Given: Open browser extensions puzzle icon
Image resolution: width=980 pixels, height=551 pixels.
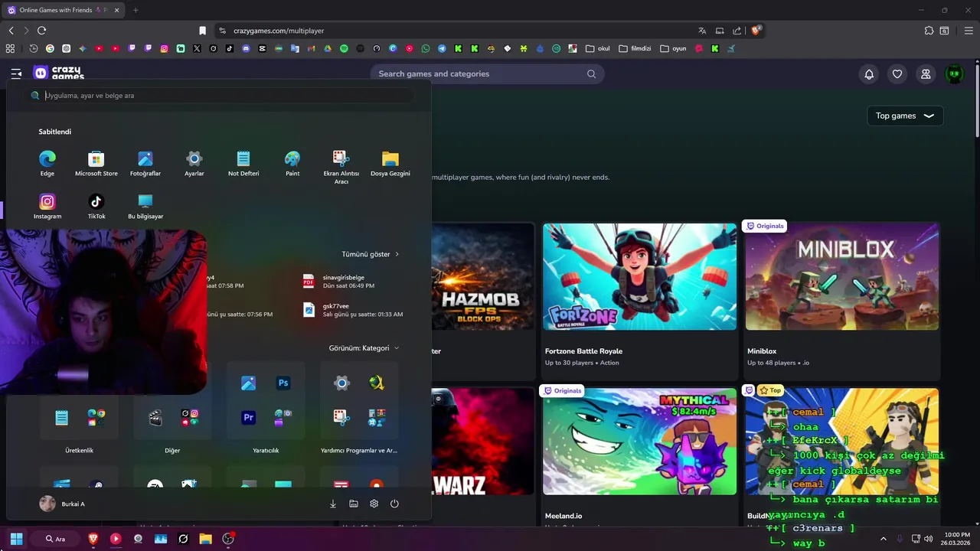Looking at the screenshot, I should coord(929,31).
